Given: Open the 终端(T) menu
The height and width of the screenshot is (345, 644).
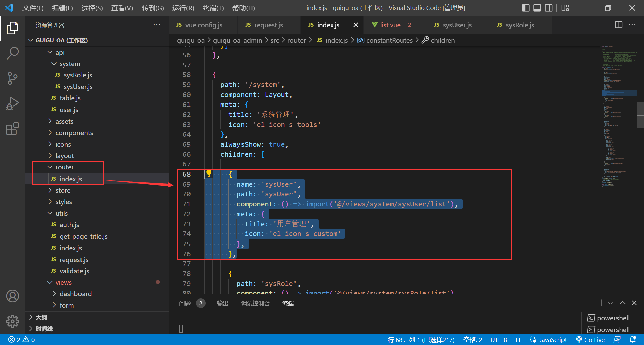Looking at the screenshot, I should tap(213, 8).
